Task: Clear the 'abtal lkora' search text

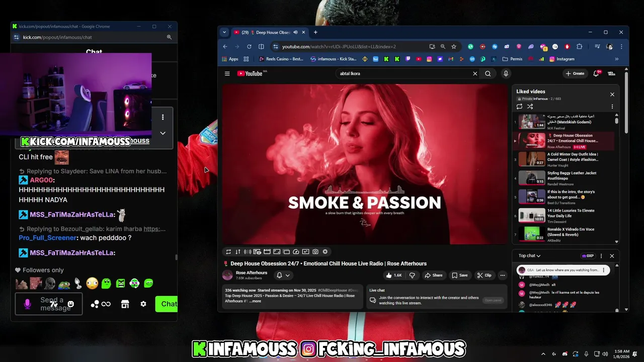Action: 475,73
